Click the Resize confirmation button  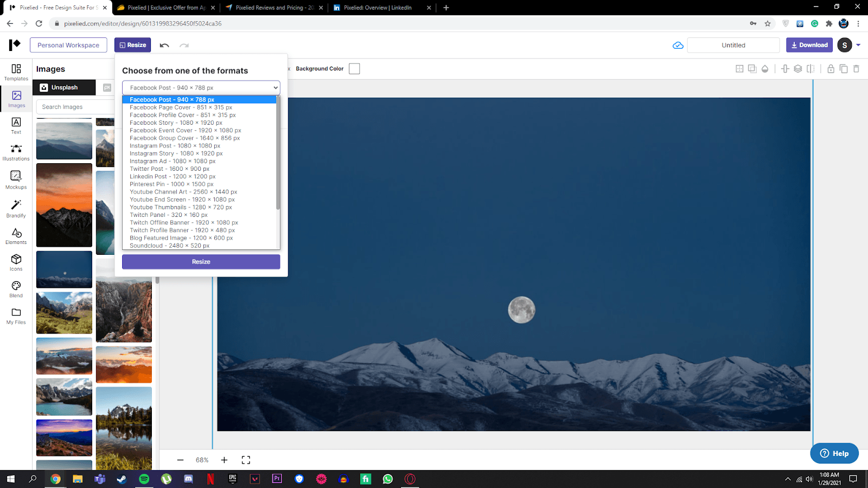pos(200,261)
